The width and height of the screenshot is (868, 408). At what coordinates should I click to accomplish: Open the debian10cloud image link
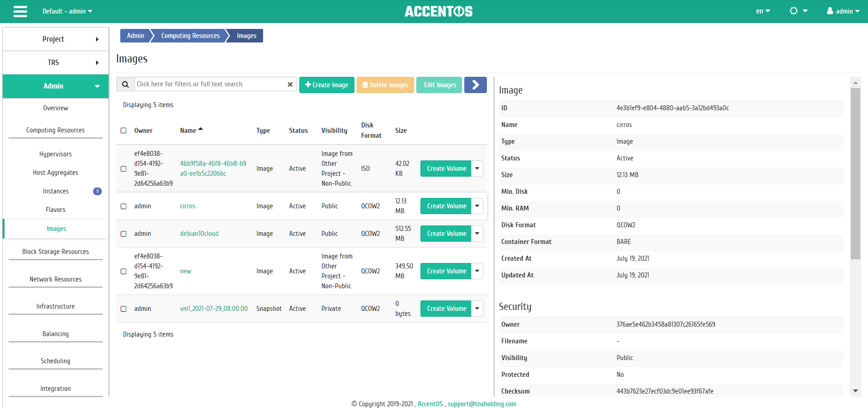coord(199,234)
